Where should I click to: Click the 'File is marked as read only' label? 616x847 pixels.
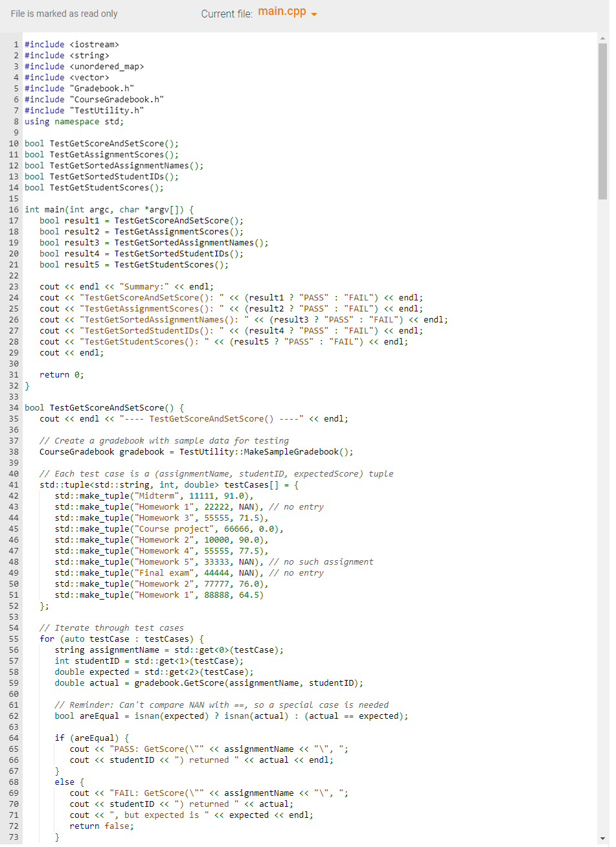63,14
